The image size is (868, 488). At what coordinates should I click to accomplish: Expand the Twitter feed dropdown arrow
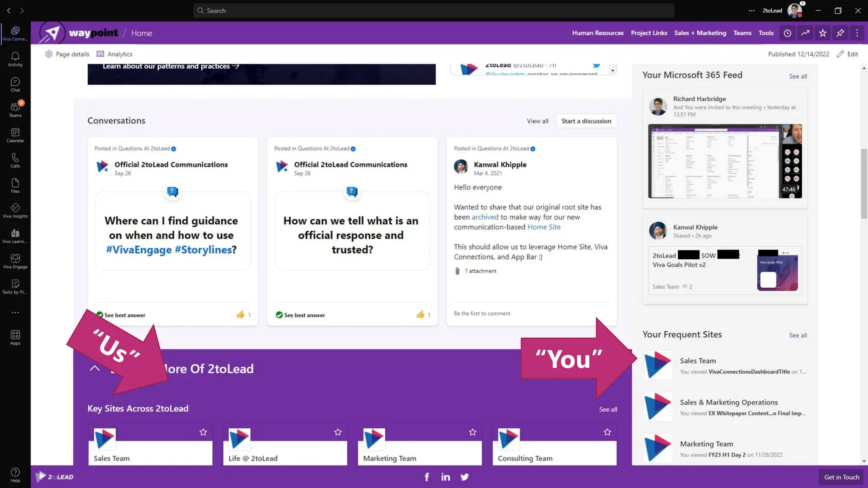[x=612, y=70]
